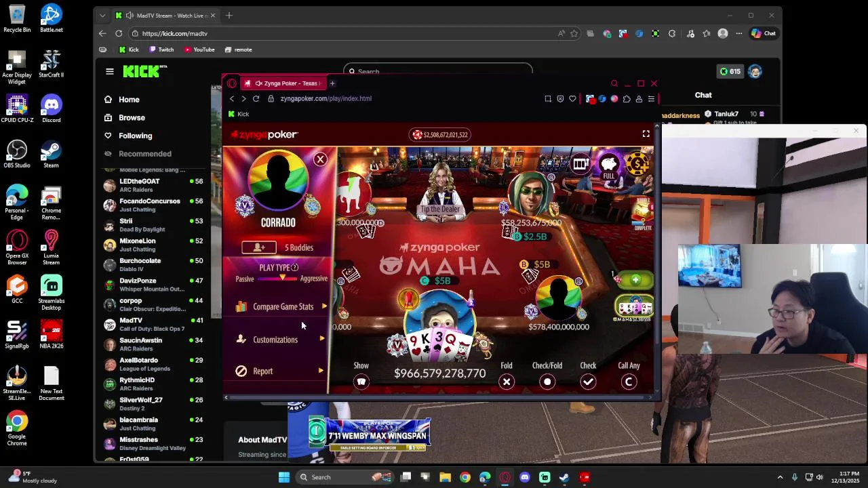Viewport: 868px width, 488px height.
Task: Click the Windows Start button
Action: coord(284,477)
